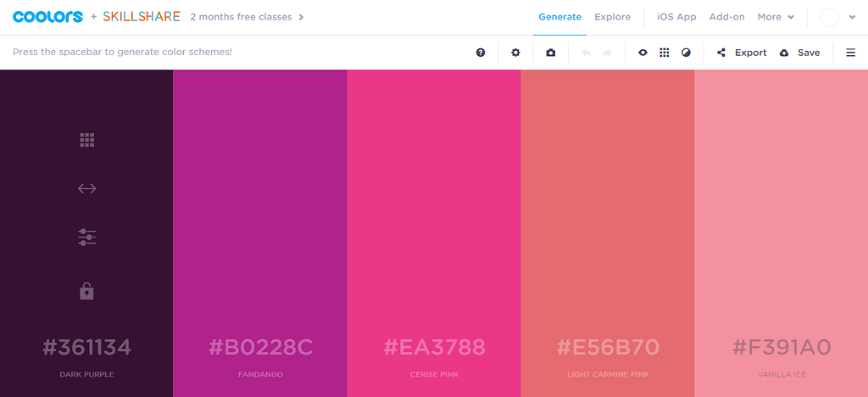Select the Light Carmine Pink color swatch
The width and height of the screenshot is (868, 397).
608,233
